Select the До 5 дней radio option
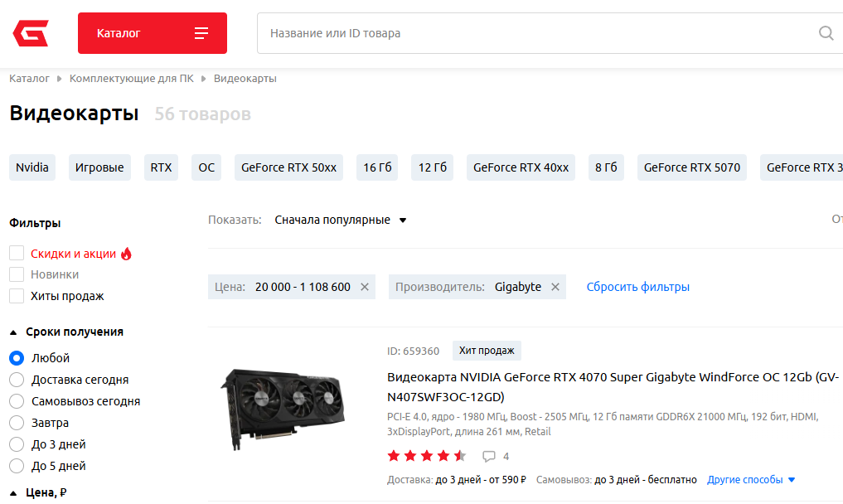The height and width of the screenshot is (504, 843). pyautogui.click(x=17, y=466)
